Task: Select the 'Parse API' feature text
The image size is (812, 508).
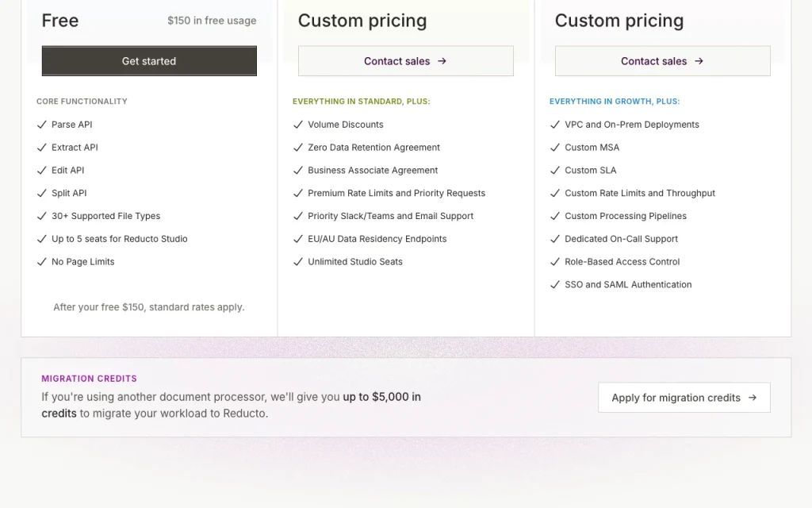Action: tap(72, 125)
